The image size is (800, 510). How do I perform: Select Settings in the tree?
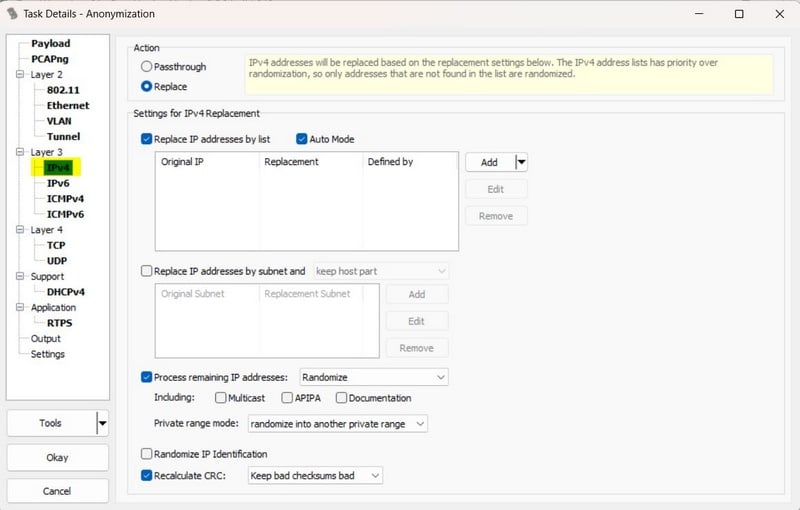tap(47, 354)
